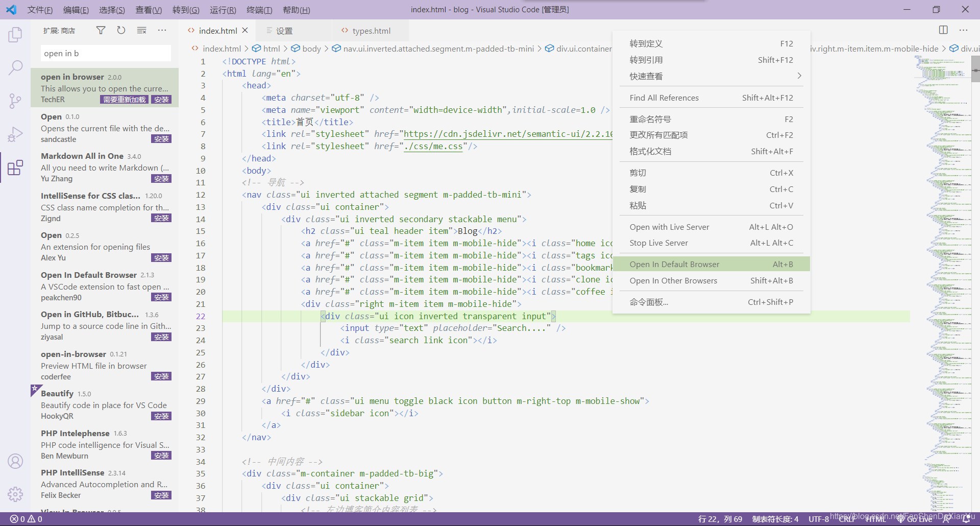Image resolution: width=980 pixels, height=526 pixels.
Task: Select Open in GitHub, Bitbucket extension entry
Action: (x=105, y=325)
